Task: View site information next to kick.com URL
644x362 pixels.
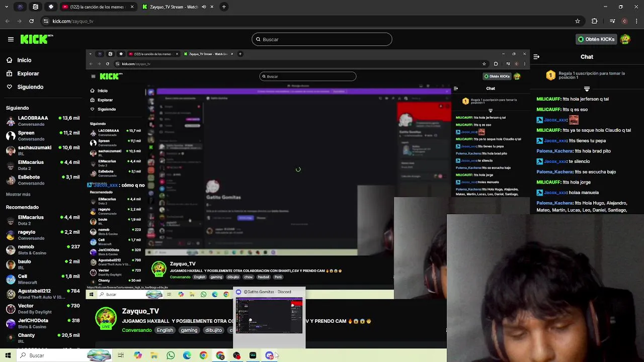Action: [46, 21]
